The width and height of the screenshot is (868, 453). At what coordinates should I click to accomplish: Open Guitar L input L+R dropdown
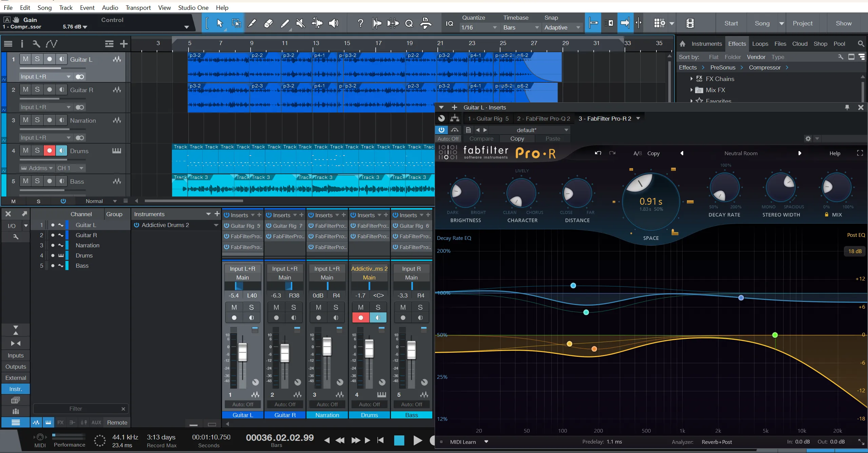click(x=45, y=77)
